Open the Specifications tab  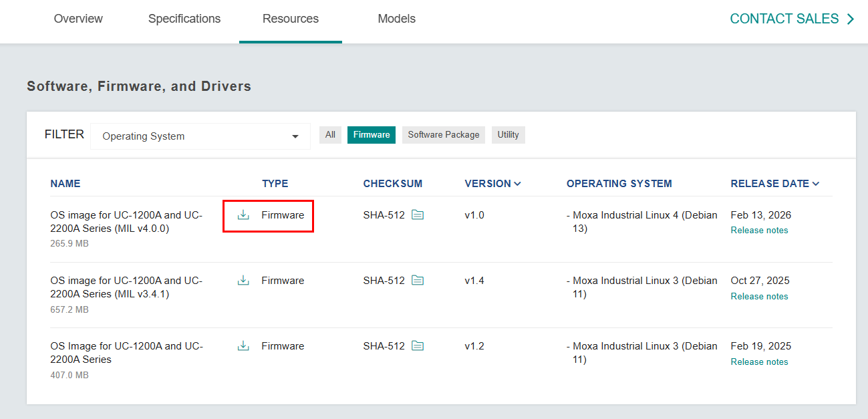pos(184,19)
